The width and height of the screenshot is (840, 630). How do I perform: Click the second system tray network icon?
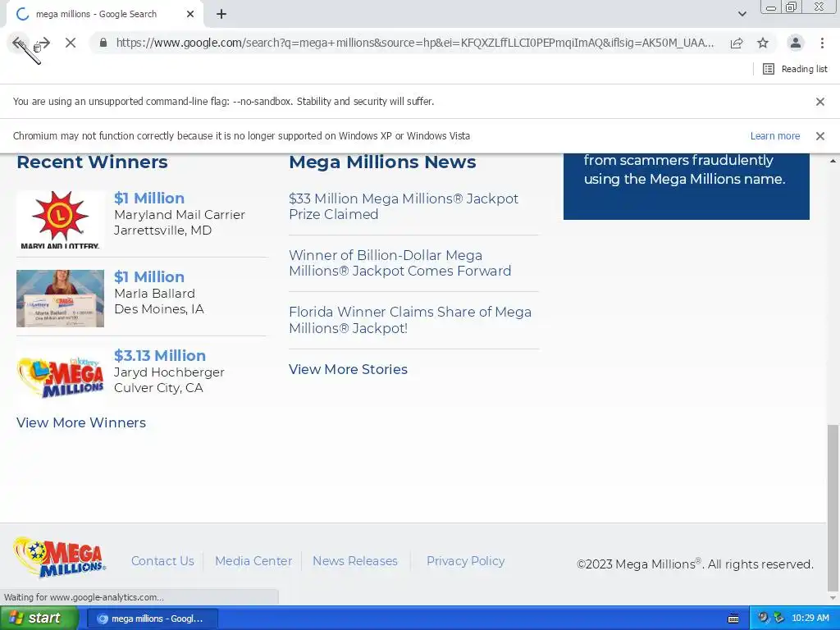(778, 619)
